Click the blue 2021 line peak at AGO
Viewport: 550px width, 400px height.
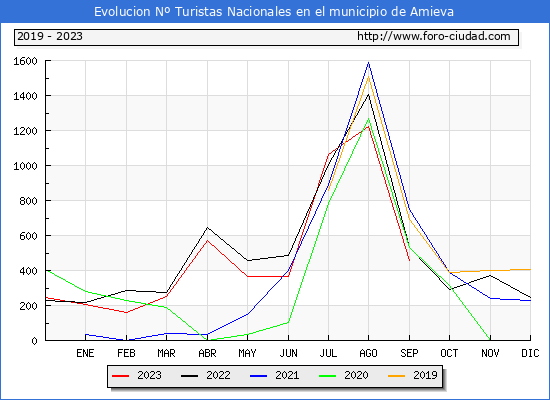click(x=368, y=63)
